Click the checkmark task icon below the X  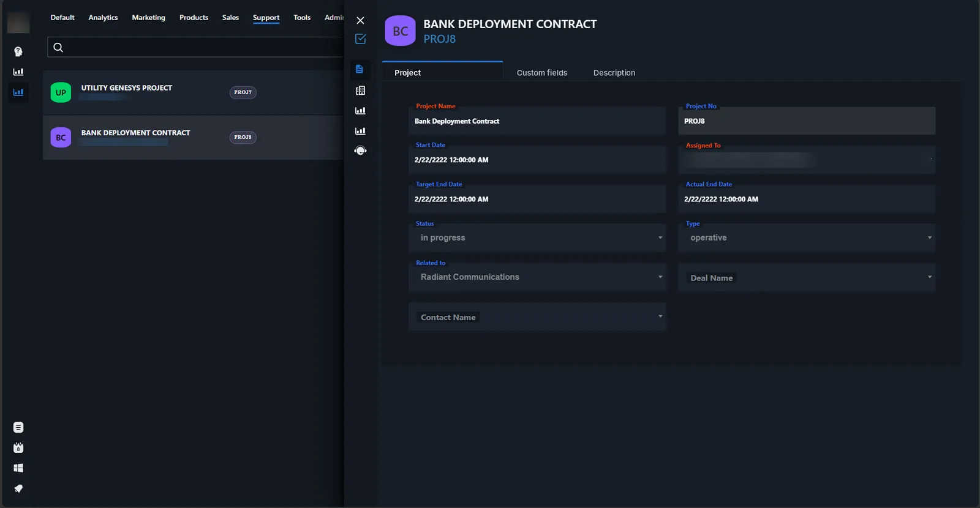click(360, 39)
